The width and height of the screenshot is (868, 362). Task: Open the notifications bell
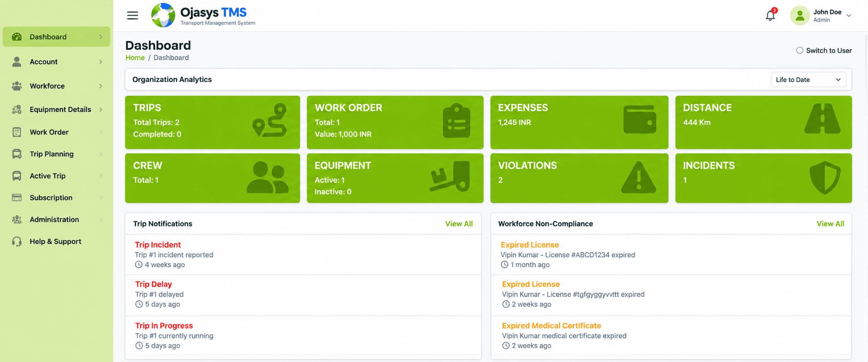point(770,16)
